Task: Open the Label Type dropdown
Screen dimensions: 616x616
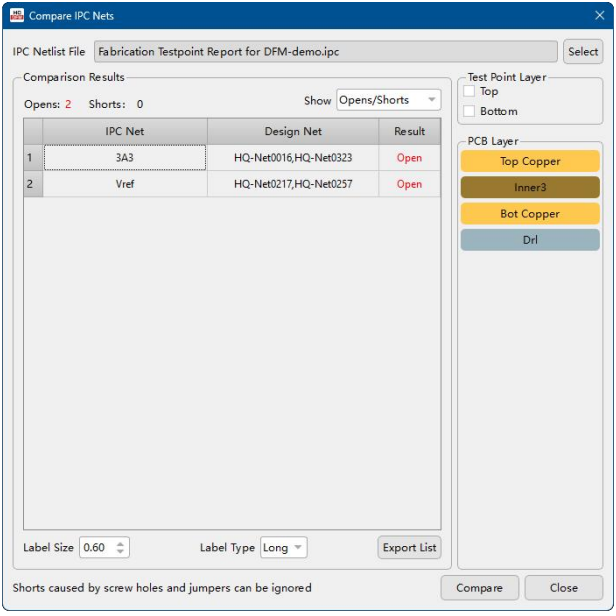Action: [283, 548]
